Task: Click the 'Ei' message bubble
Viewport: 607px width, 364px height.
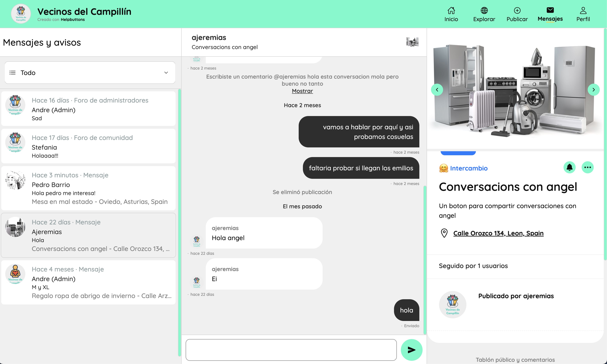Action: [x=264, y=274]
